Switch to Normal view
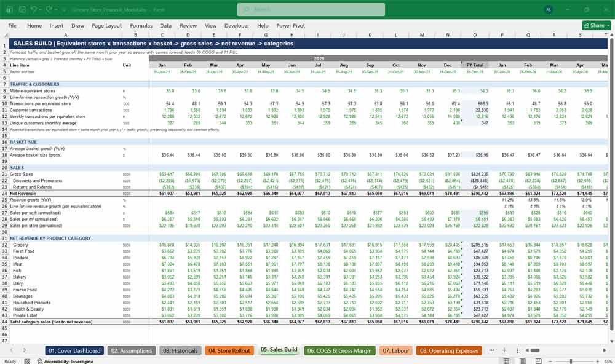Screen dimensions: 615x364 [x=506, y=362]
